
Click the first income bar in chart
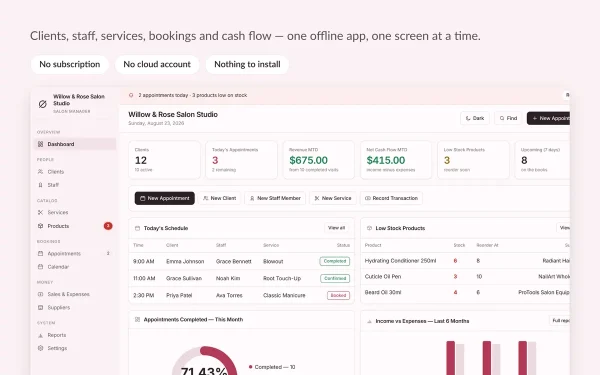click(450, 358)
